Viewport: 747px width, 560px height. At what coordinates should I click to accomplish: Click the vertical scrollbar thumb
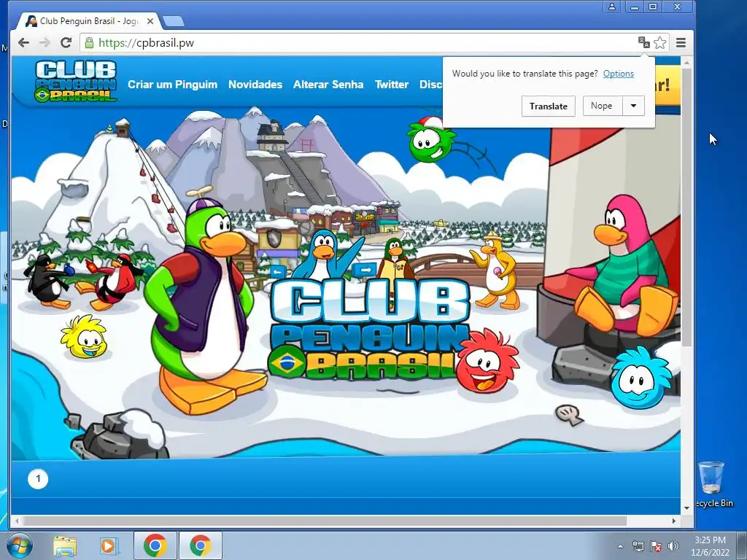687,207
